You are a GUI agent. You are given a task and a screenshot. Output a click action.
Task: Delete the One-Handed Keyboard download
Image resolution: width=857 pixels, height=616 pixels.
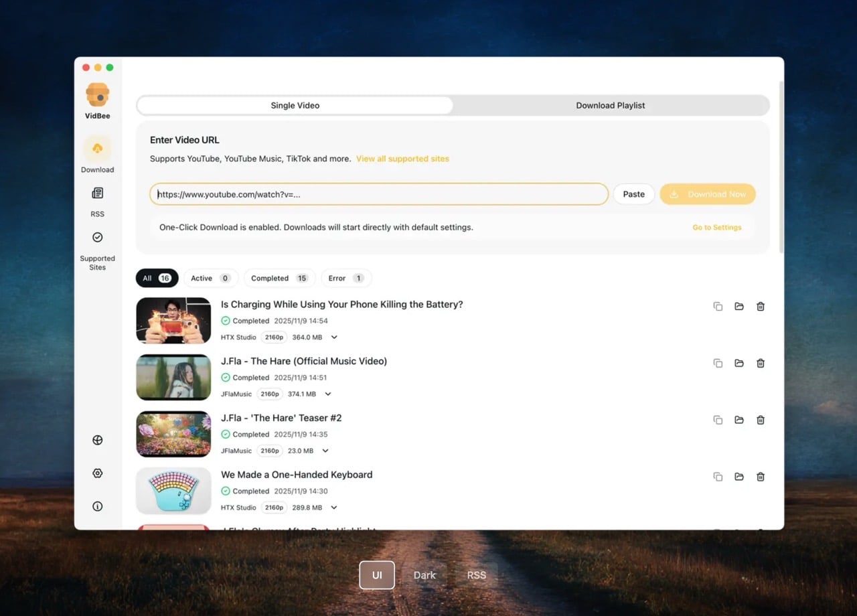click(x=760, y=477)
